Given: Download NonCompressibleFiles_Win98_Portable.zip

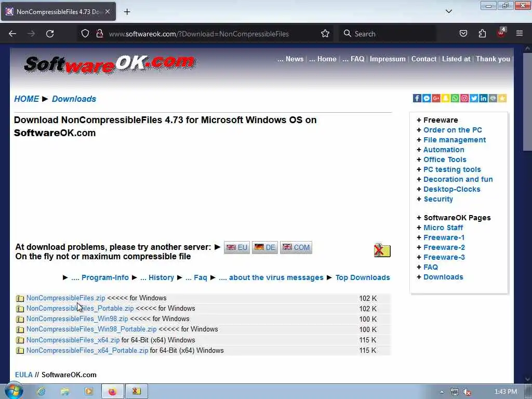Looking at the screenshot, I should (91, 329).
